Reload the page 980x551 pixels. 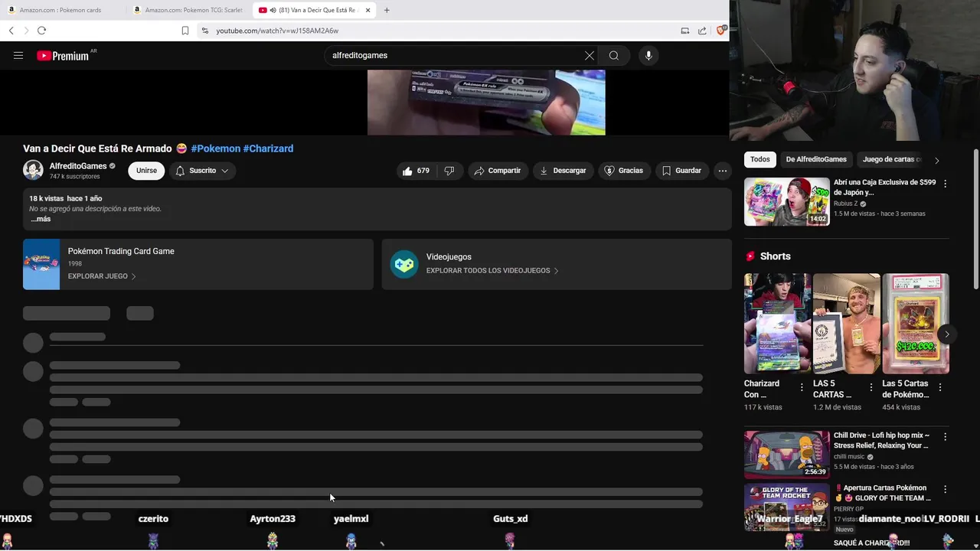41,31
